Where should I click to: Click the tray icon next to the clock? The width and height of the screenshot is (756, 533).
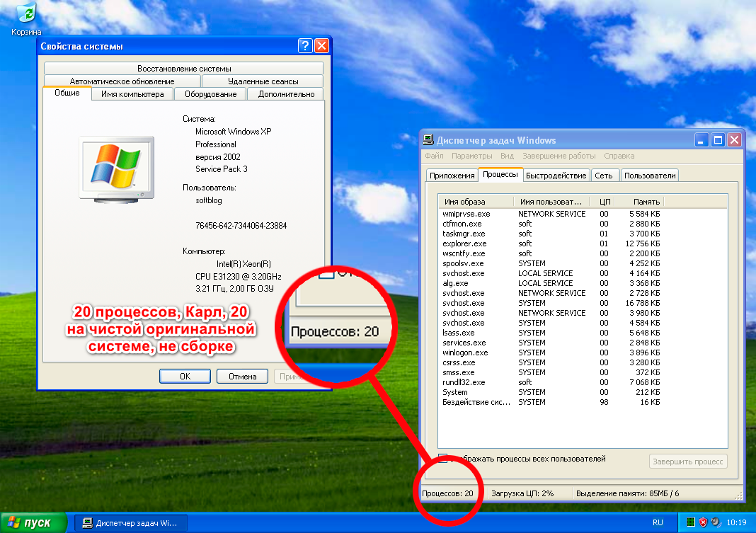(716, 522)
